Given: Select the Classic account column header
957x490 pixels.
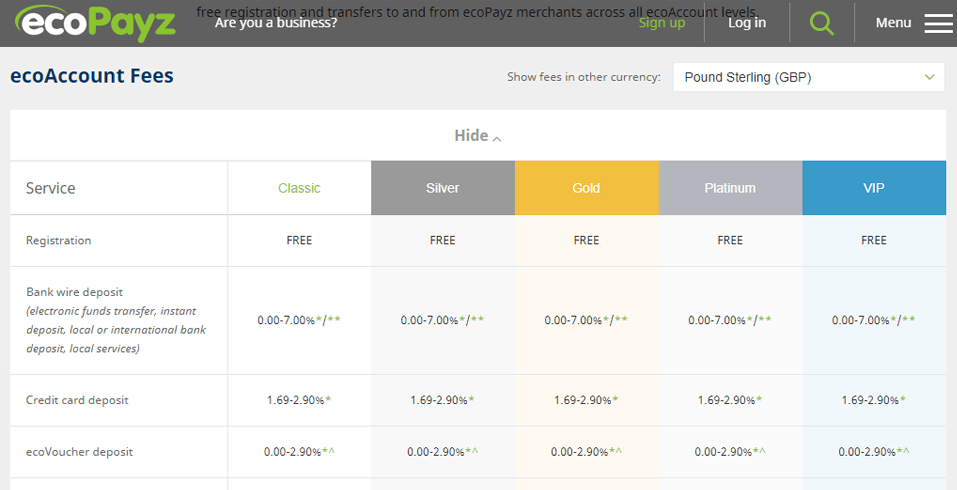Looking at the screenshot, I should [299, 188].
